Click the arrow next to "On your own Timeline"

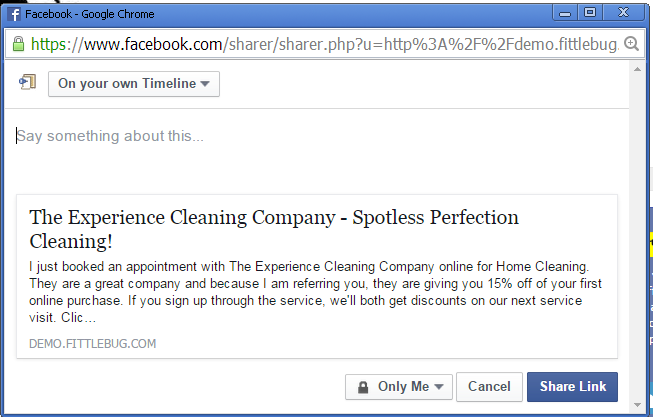[x=205, y=84]
